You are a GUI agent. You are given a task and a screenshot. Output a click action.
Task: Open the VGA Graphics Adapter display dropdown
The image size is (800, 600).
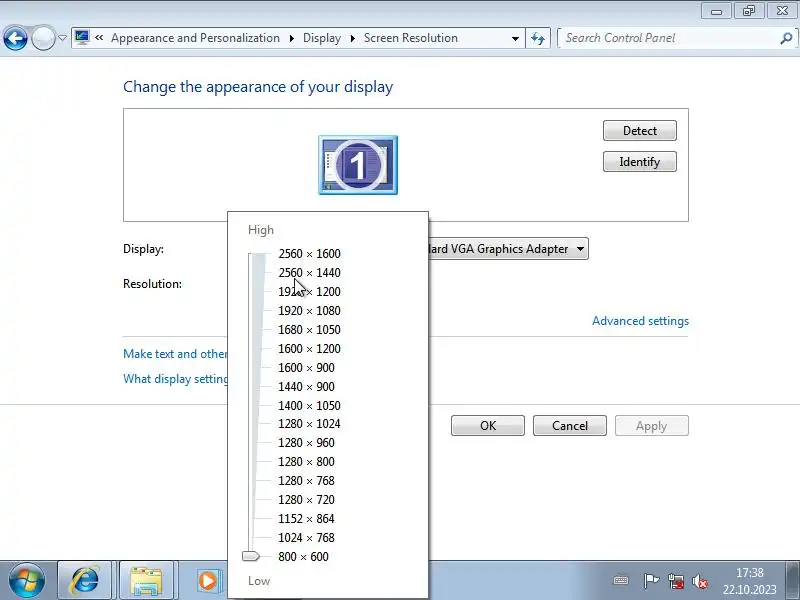508,248
